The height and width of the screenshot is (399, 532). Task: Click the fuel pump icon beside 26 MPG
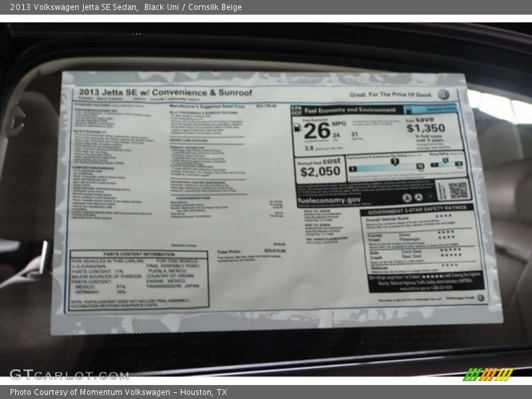297,128
